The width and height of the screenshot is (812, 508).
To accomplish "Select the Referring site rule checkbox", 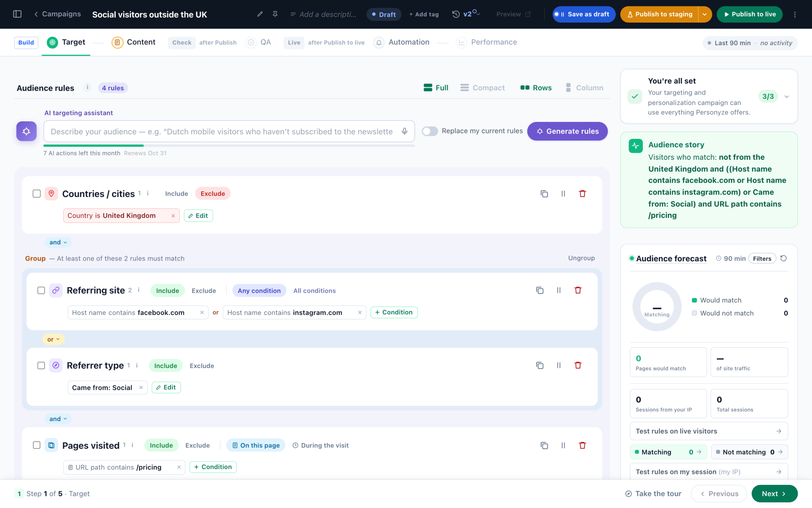I will 41,290.
